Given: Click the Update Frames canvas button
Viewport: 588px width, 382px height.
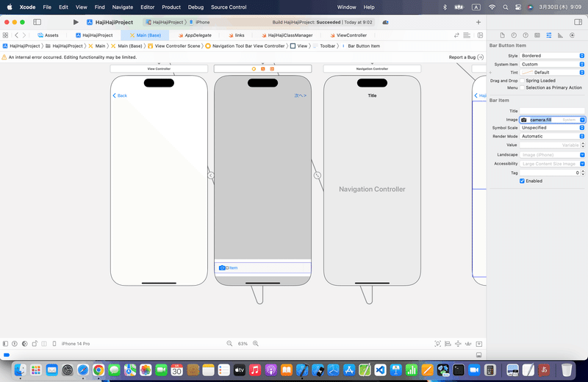Looking at the screenshot, I should (x=437, y=343).
